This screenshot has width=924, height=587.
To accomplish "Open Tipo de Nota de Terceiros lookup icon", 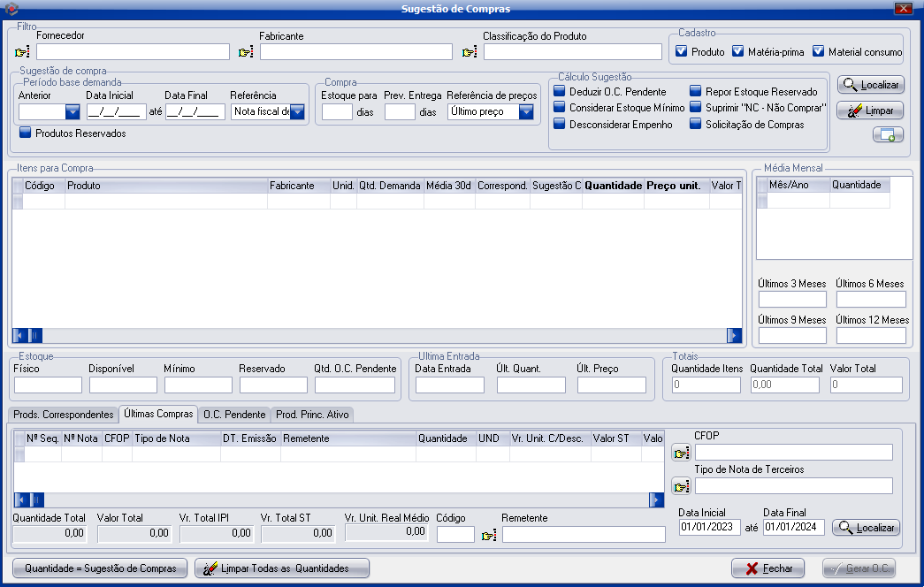I will (681, 486).
